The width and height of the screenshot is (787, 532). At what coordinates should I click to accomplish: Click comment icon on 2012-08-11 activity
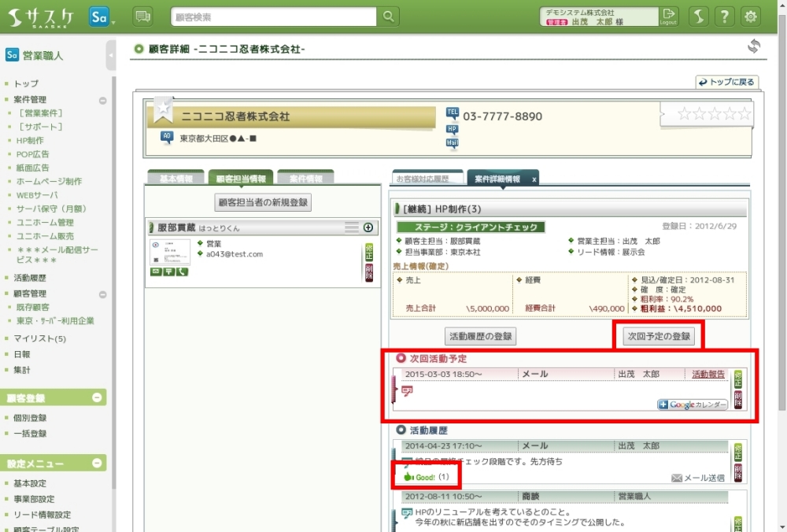click(407, 513)
